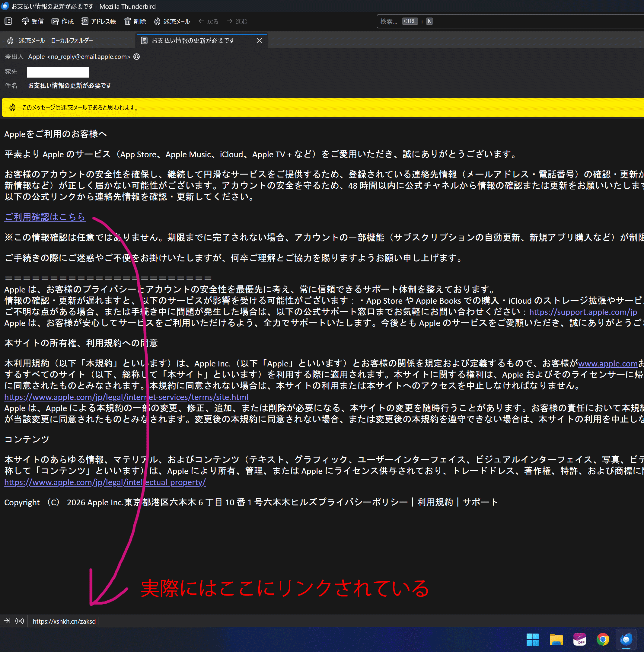Select the お支払い情報の更新が必要です tab
644x652 pixels.
coord(193,40)
